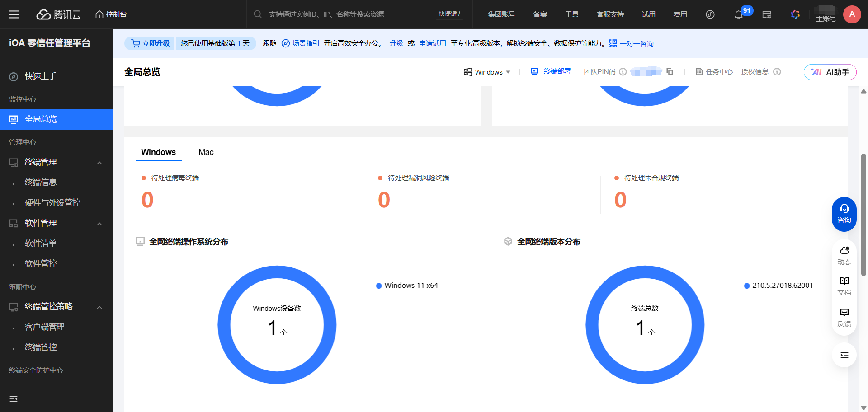
Task: Open the notification bell with 91 badge
Action: coord(739,14)
